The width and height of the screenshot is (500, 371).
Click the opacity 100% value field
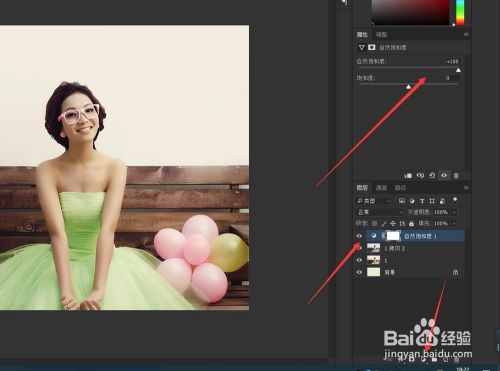point(441,212)
